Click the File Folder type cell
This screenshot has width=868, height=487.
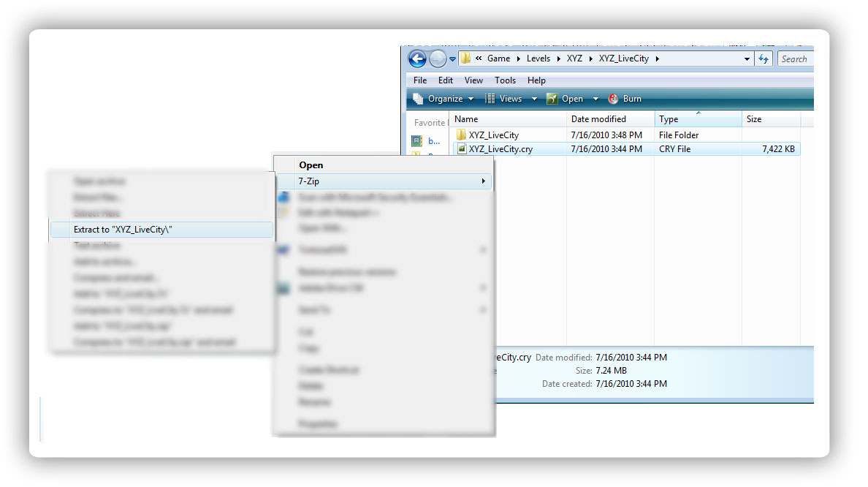tap(679, 135)
